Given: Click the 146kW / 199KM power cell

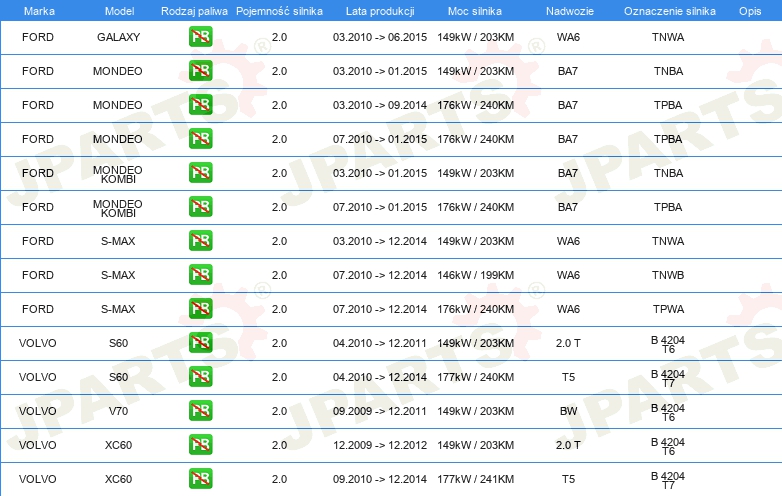Looking at the screenshot, I should 475,275.
